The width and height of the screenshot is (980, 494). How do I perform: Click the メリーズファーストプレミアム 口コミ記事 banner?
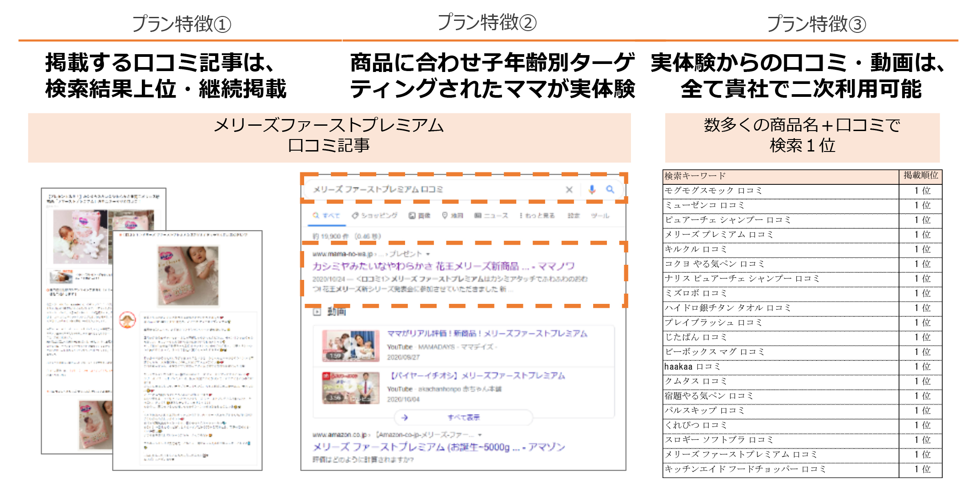point(329,138)
